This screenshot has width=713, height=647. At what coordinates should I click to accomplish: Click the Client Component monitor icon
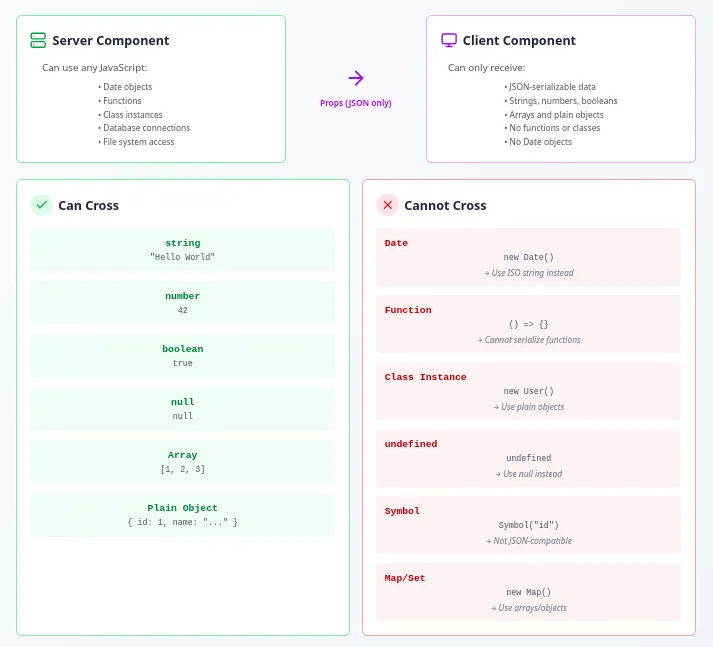pyautogui.click(x=449, y=41)
